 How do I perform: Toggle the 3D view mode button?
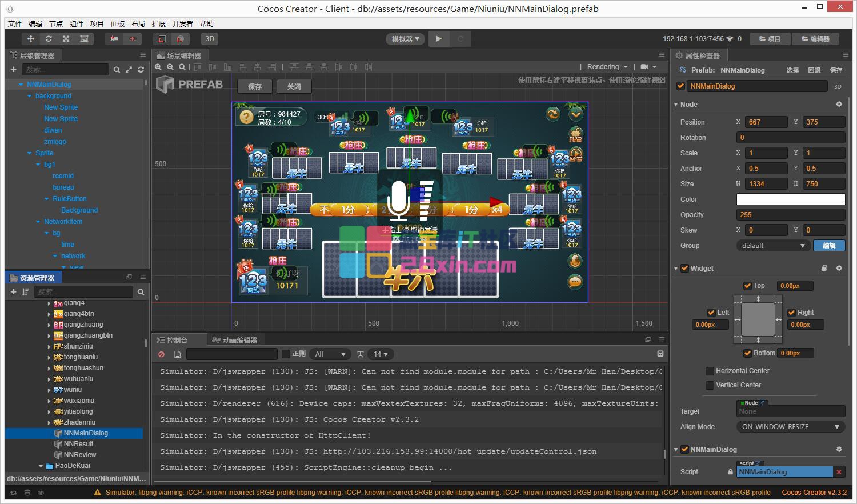pos(210,39)
